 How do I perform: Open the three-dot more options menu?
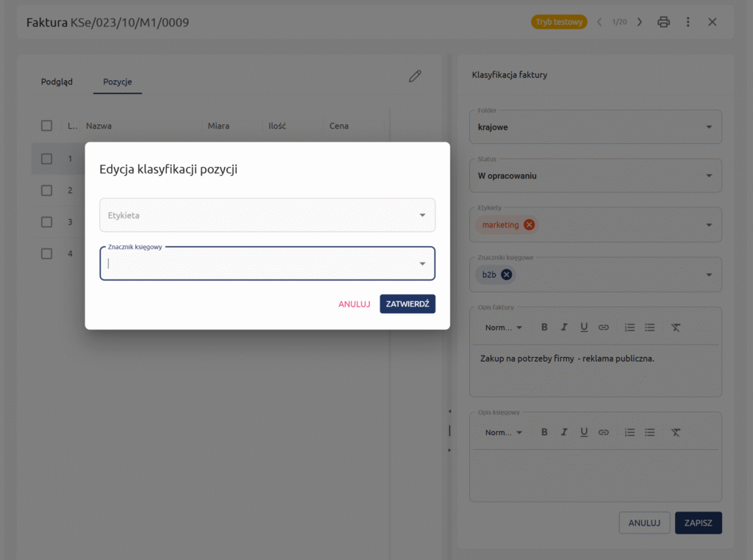pos(688,22)
